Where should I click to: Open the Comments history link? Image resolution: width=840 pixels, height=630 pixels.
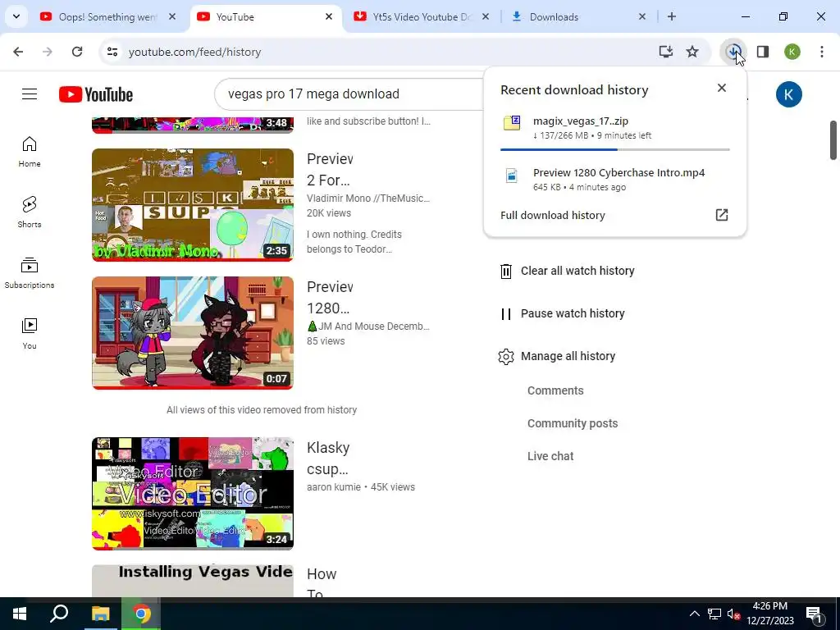(x=555, y=390)
